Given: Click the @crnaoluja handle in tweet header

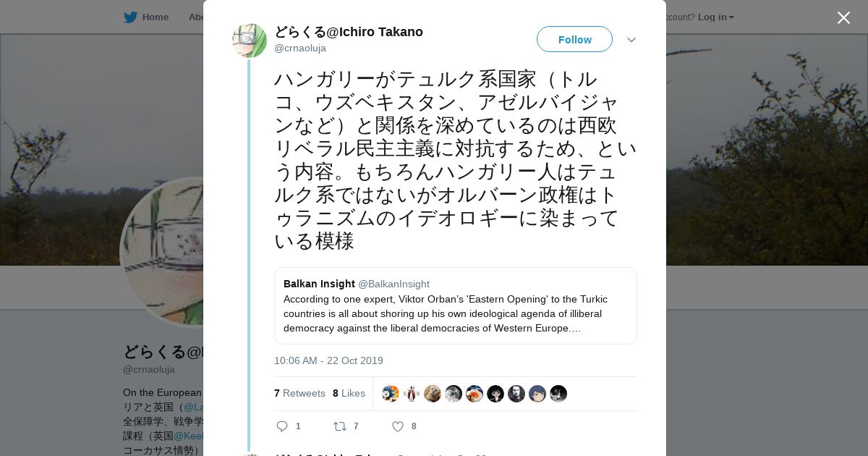Looking at the screenshot, I should point(300,48).
